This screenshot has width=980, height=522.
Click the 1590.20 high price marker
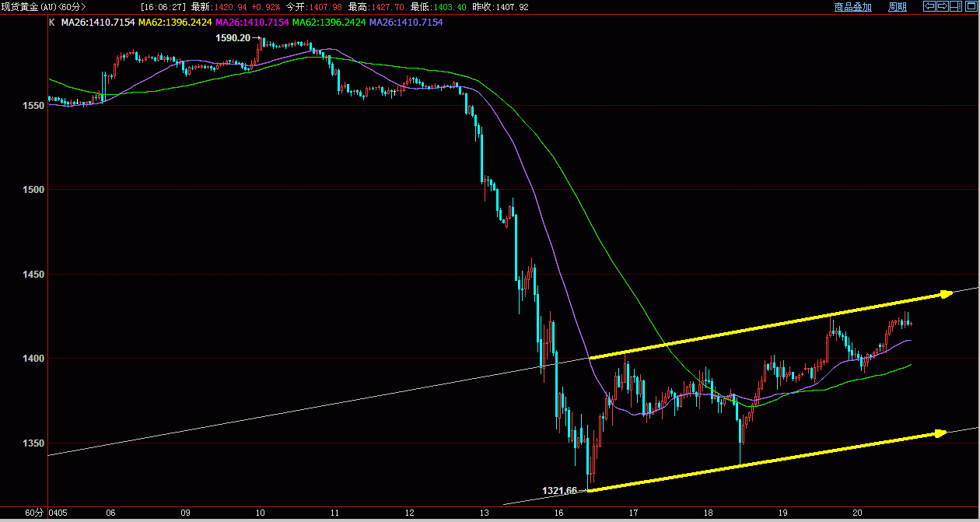pos(233,37)
